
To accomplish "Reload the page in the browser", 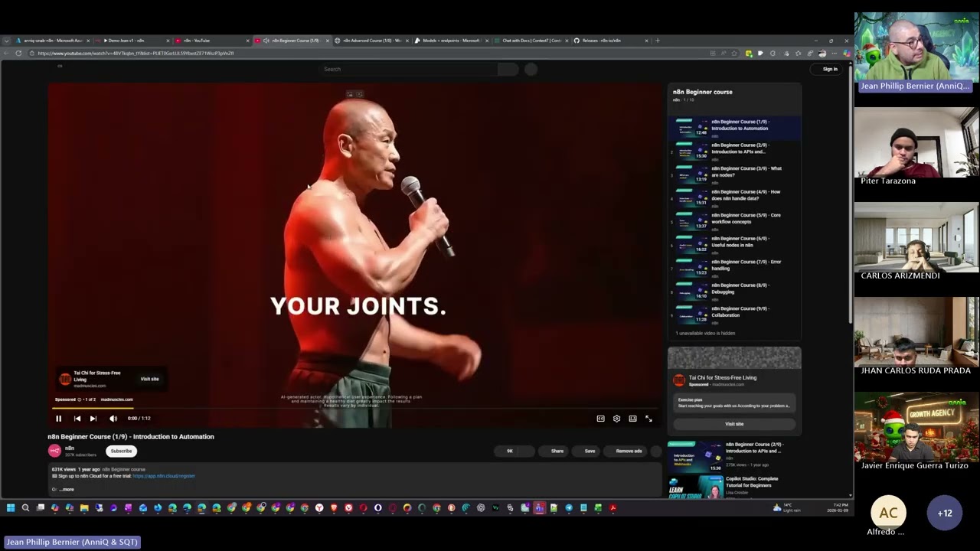I will tap(18, 54).
